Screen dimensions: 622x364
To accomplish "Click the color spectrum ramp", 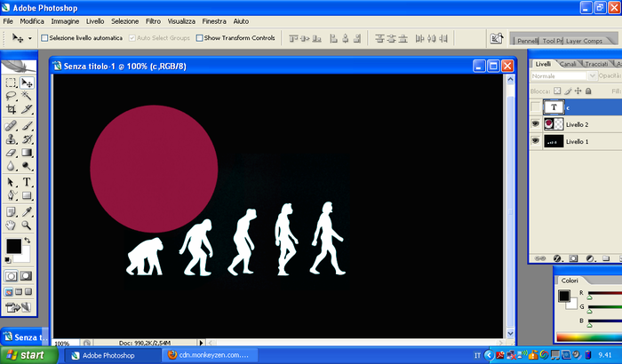I will click(x=588, y=337).
